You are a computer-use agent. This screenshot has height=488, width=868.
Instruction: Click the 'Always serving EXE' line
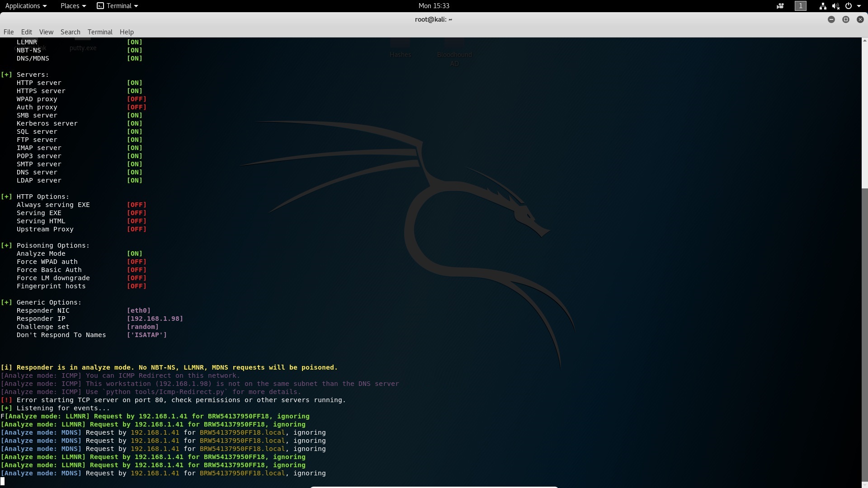pyautogui.click(x=81, y=205)
